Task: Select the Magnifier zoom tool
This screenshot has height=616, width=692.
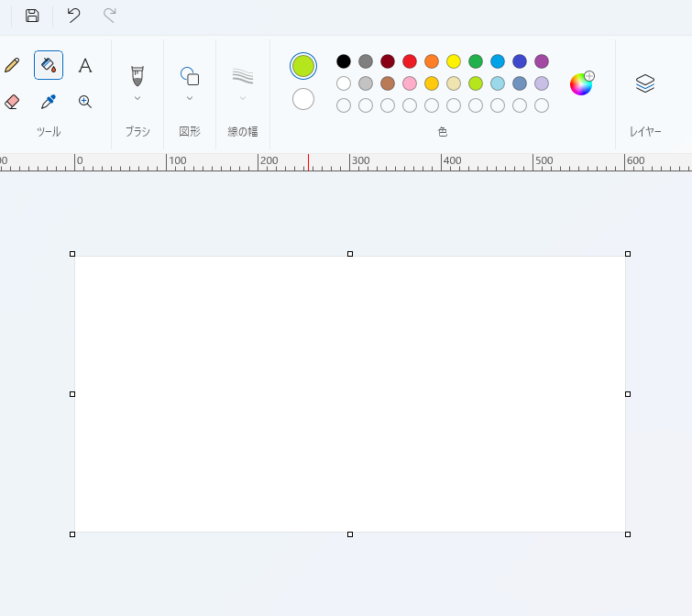Action: point(85,102)
